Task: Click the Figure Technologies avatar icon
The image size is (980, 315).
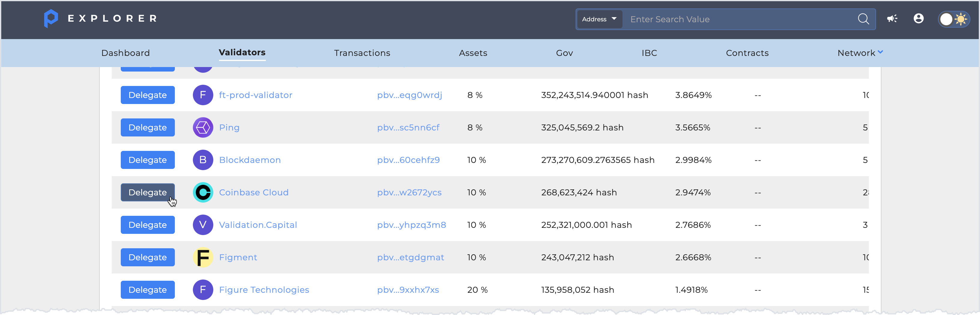Action: (203, 290)
